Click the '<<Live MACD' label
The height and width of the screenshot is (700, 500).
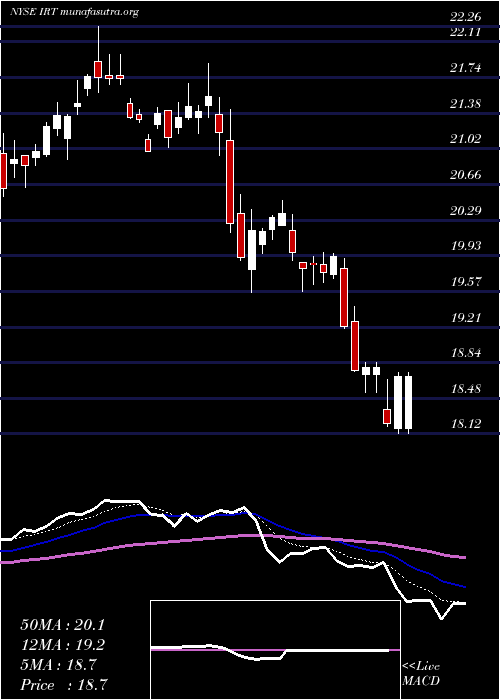(x=421, y=674)
